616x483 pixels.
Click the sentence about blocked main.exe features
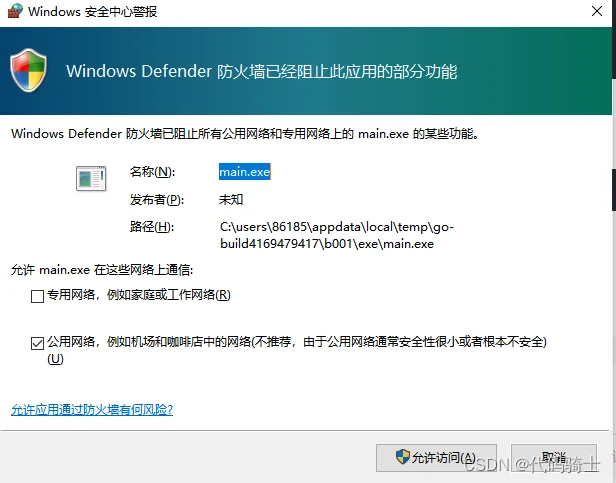[245, 134]
